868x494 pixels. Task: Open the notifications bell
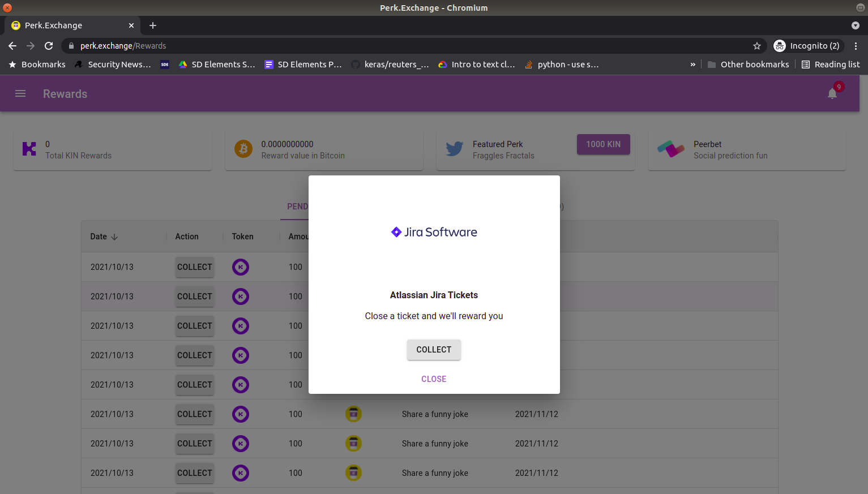[832, 93]
